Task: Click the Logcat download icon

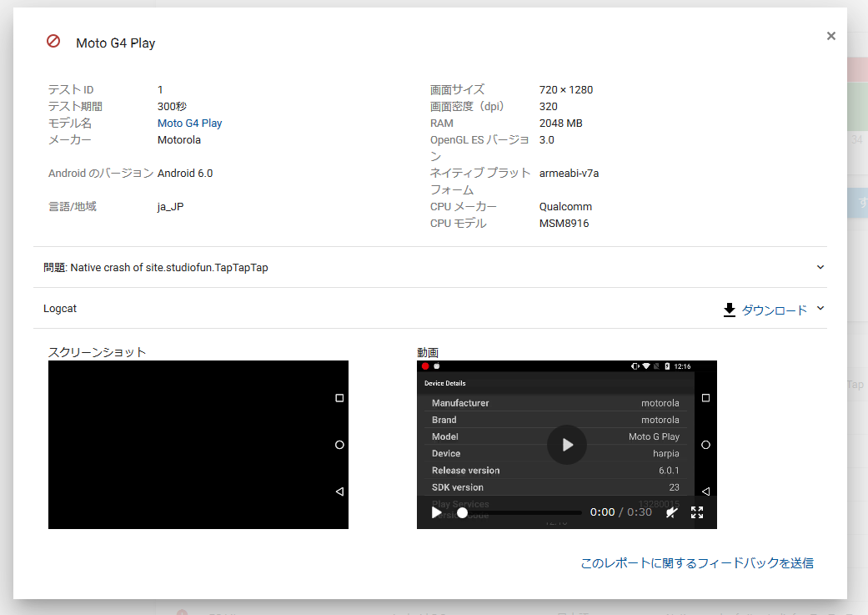Action: [730, 310]
